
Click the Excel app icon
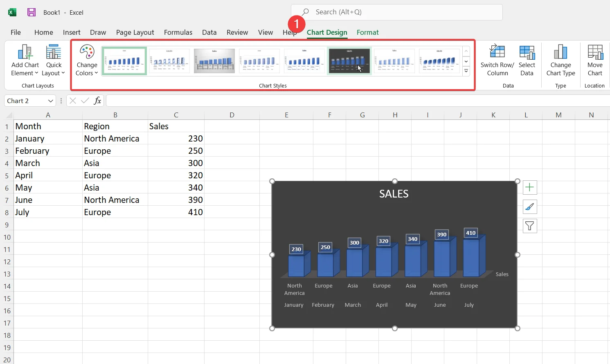click(12, 12)
